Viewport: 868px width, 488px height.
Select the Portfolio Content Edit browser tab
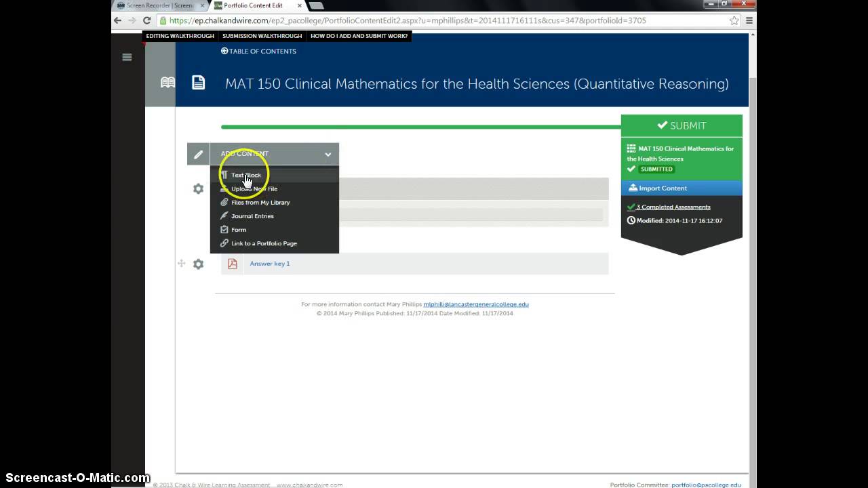point(258,5)
